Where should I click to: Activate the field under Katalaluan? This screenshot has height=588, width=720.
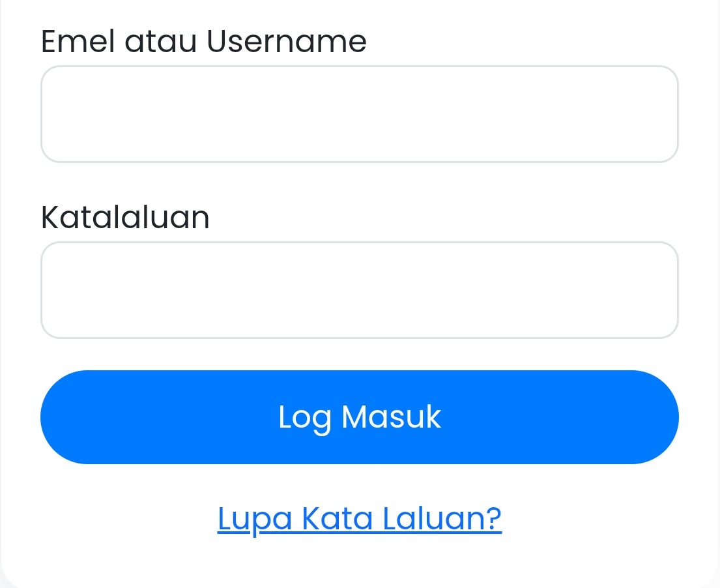click(359, 290)
